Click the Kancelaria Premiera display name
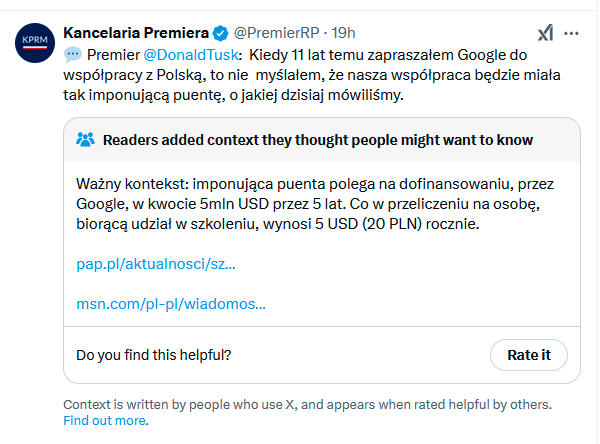This screenshot has width=600, height=444. [136, 33]
